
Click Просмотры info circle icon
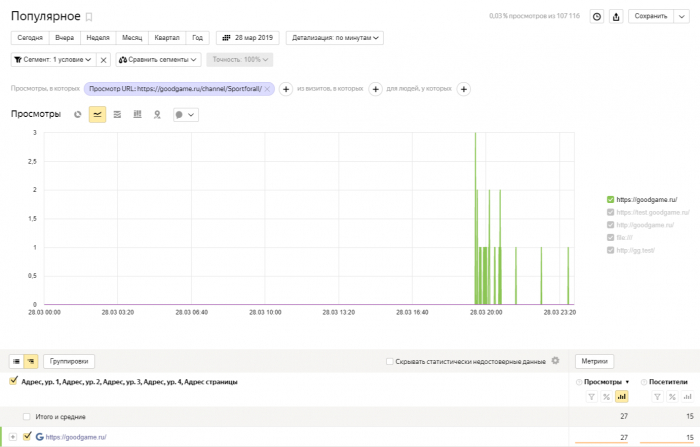point(579,382)
